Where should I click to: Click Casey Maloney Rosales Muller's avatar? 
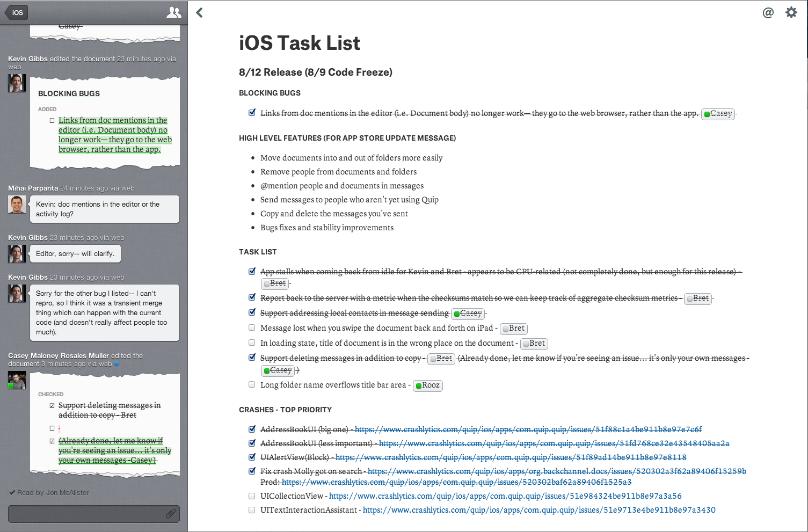(17, 380)
